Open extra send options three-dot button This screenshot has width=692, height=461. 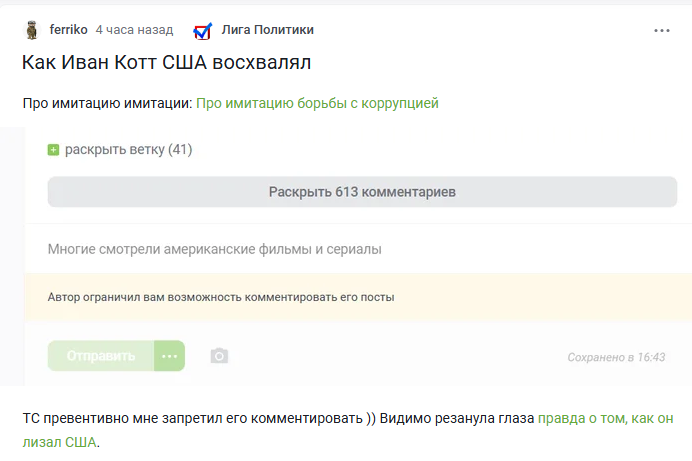pos(169,356)
